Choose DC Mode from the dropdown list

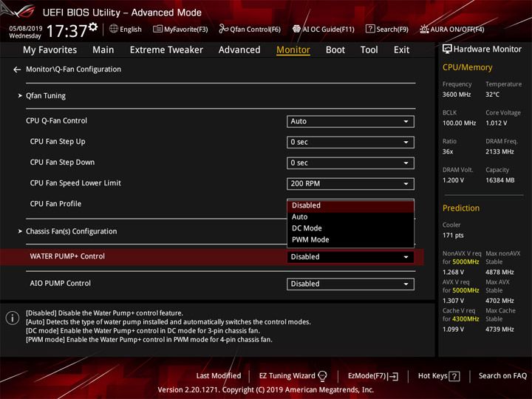pyautogui.click(x=350, y=228)
